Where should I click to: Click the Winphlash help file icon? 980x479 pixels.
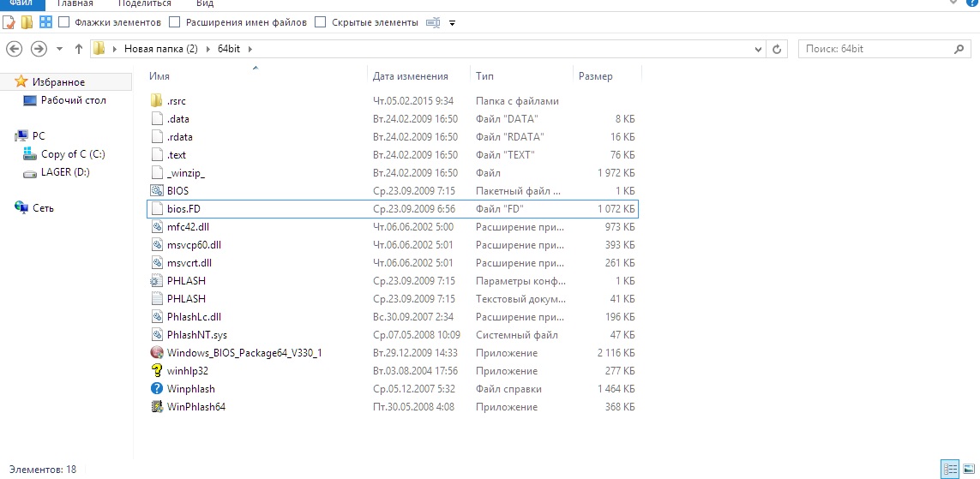pos(157,389)
